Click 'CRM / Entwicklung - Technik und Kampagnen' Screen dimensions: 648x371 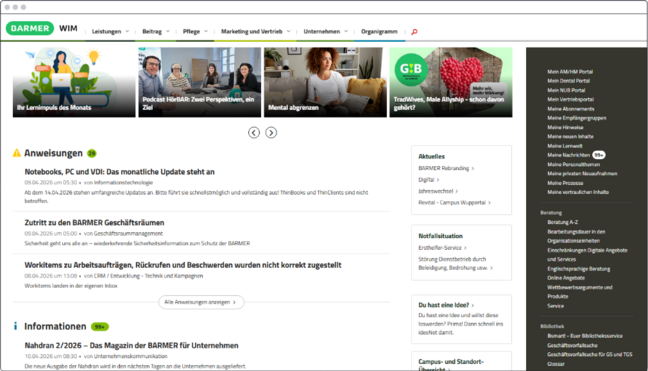click(148, 276)
